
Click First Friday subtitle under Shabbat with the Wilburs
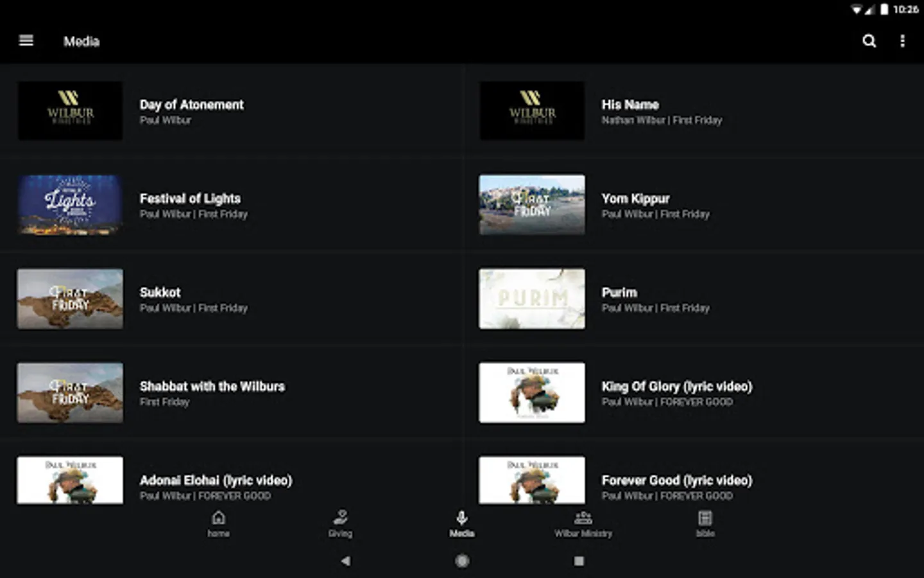pyautogui.click(x=164, y=402)
